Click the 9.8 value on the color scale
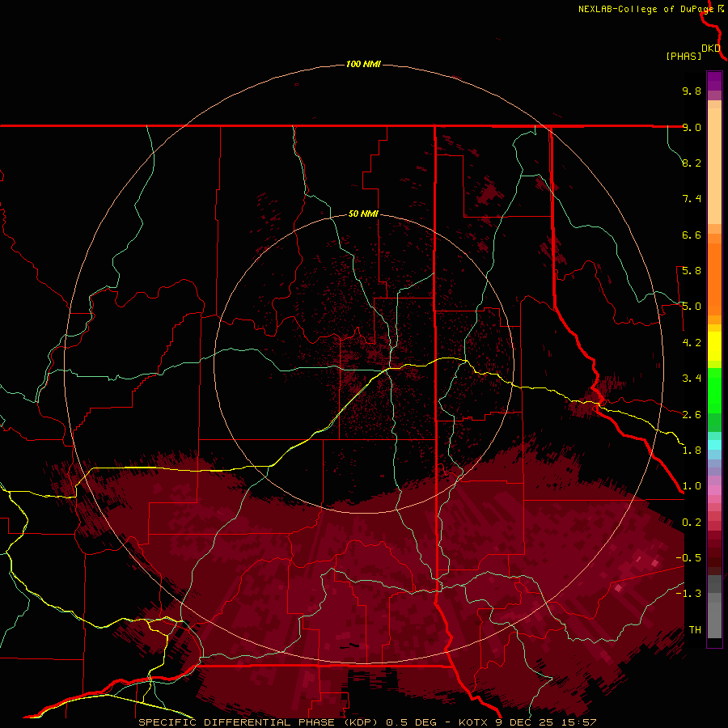The width and height of the screenshot is (728, 728). coord(692,91)
